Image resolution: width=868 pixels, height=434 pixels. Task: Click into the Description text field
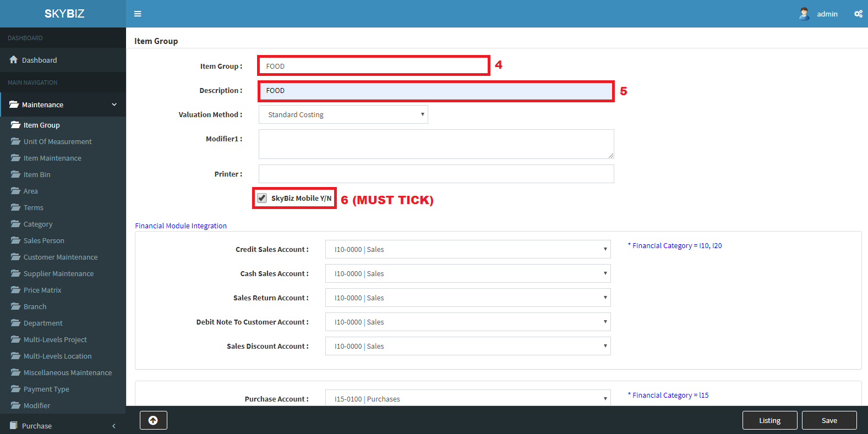436,91
